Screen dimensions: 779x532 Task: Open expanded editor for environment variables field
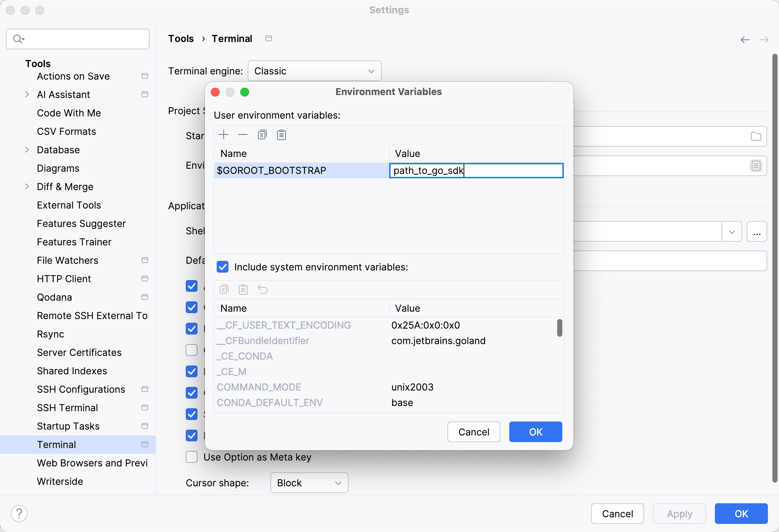(x=756, y=166)
